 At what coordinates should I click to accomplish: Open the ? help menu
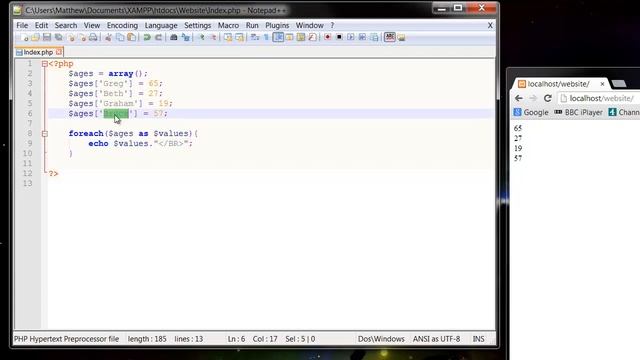click(332, 25)
